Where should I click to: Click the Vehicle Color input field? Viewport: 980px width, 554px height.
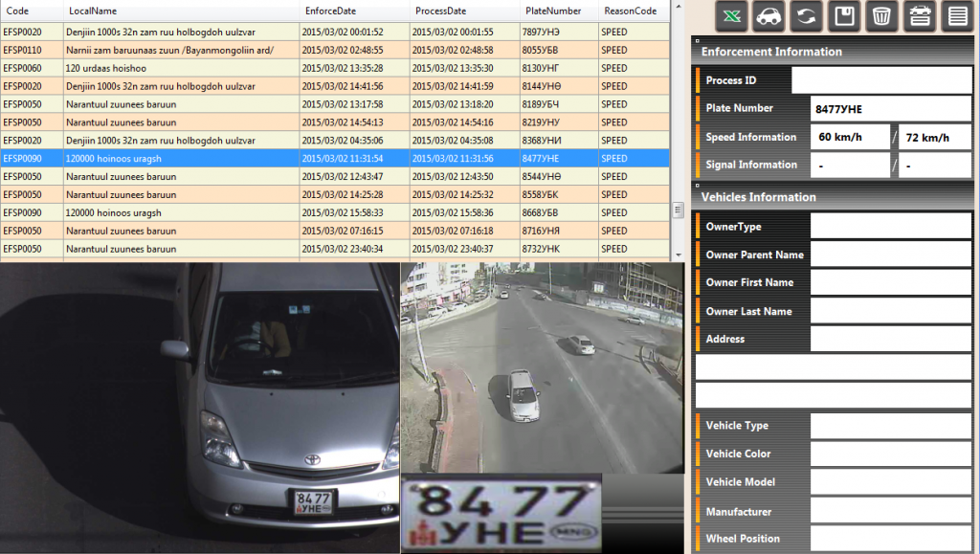tap(890, 454)
